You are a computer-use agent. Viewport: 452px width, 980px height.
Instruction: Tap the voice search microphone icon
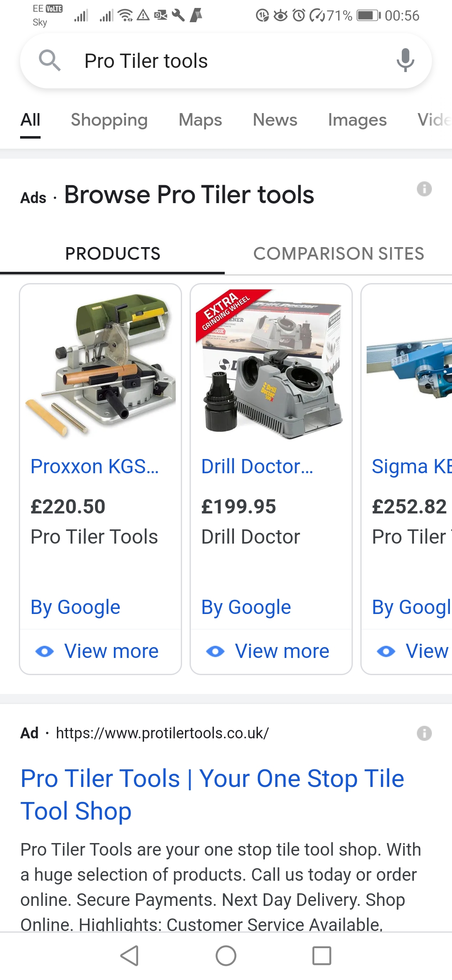coord(405,60)
